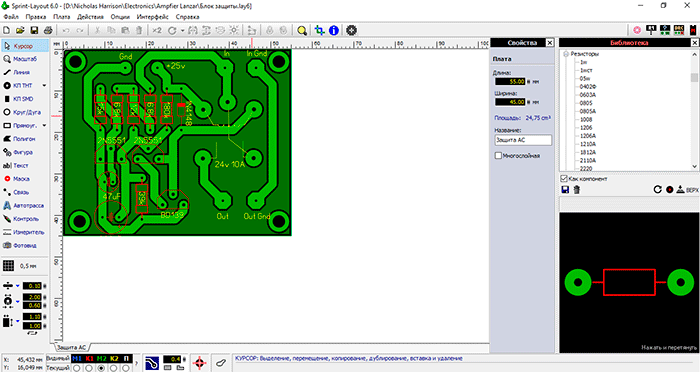Save the layout with floppy disk icon
700x372 pixels.
coord(34,30)
